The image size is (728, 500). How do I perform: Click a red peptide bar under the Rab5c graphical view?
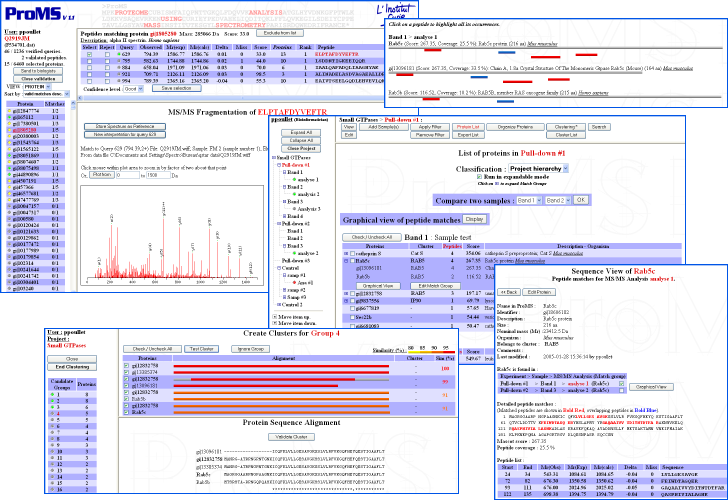coord(432,50)
